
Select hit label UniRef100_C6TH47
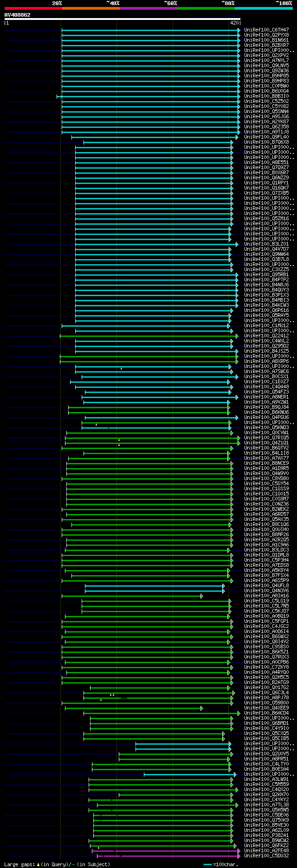tap(266, 30)
